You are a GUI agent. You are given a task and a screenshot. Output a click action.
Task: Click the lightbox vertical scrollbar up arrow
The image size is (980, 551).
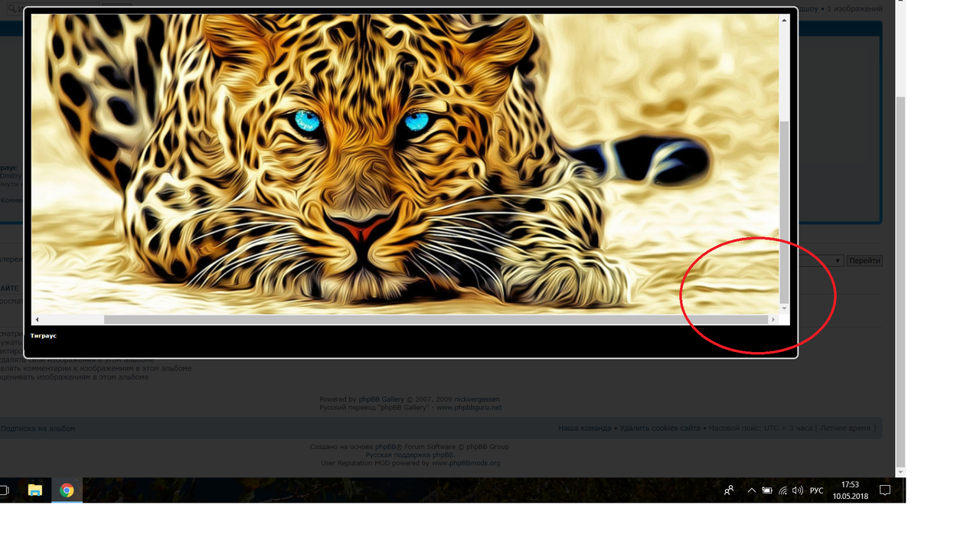(x=784, y=20)
